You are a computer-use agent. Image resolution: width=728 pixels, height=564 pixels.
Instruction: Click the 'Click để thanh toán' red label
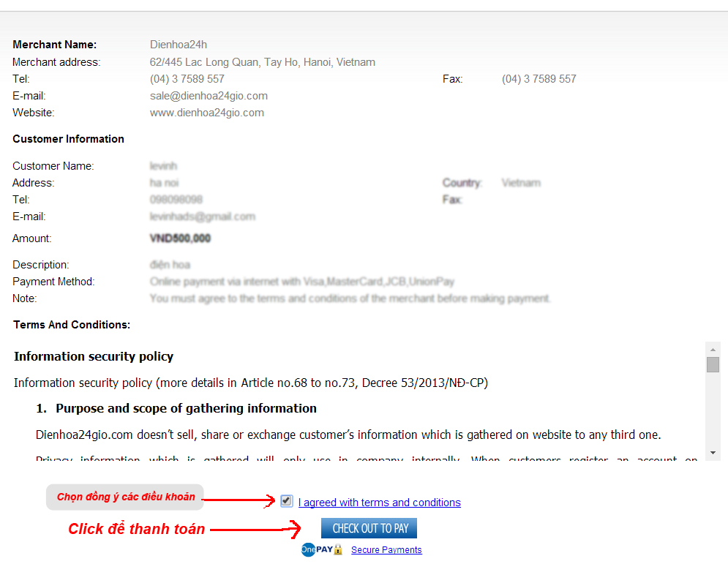click(x=137, y=529)
